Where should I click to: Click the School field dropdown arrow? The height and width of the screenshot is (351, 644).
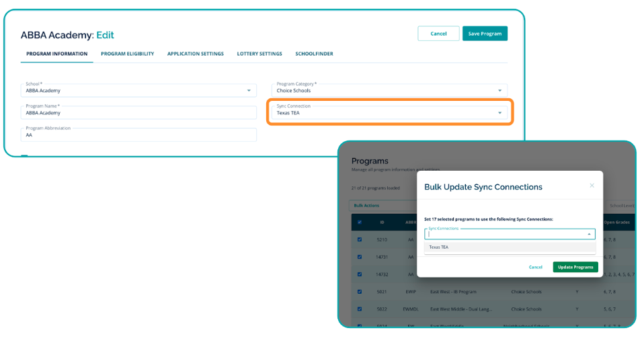(x=249, y=90)
